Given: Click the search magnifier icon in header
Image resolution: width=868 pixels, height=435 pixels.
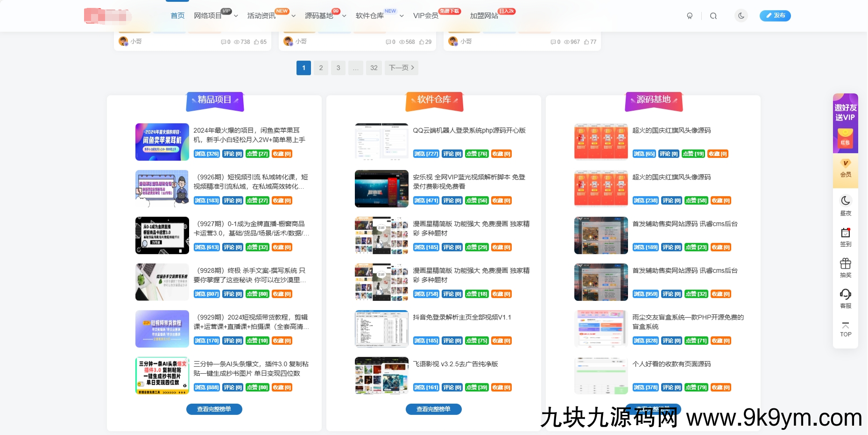Looking at the screenshot, I should (713, 16).
